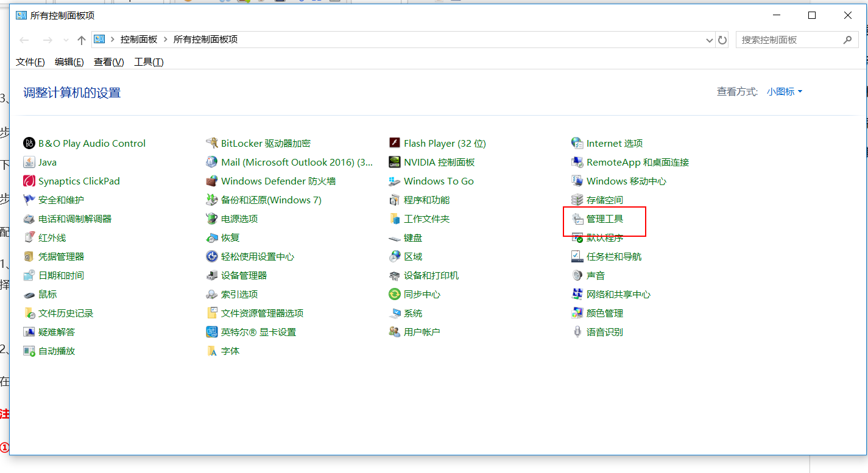Image resolution: width=868 pixels, height=473 pixels.
Task: Open the 用户帐户 link
Action: pos(422,332)
